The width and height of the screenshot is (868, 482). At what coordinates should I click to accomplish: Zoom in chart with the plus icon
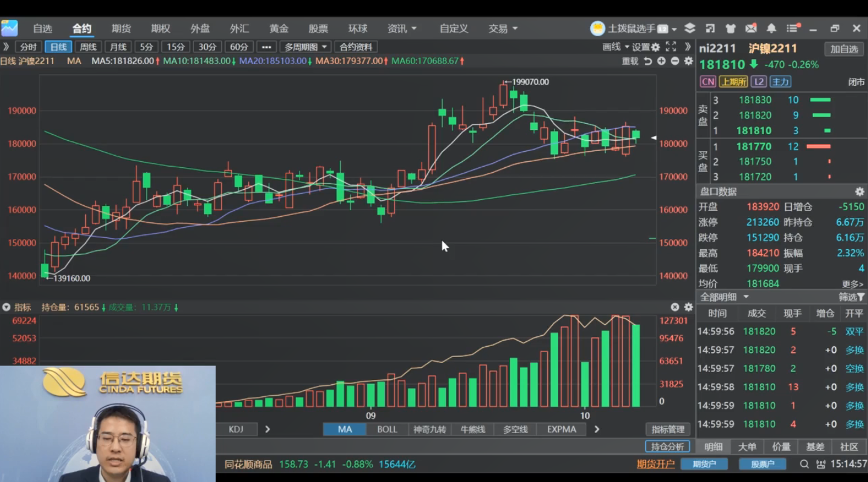(661, 61)
